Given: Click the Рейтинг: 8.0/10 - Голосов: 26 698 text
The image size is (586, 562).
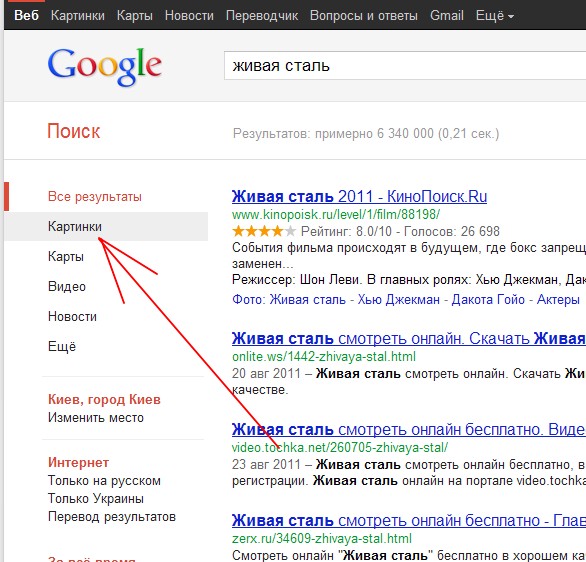Looking at the screenshot, I should click(400, 232).
